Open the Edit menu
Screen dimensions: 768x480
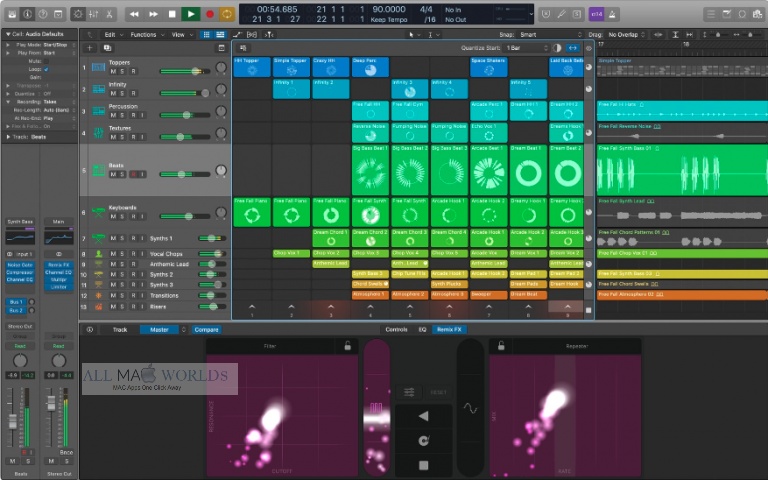[113, 35]
